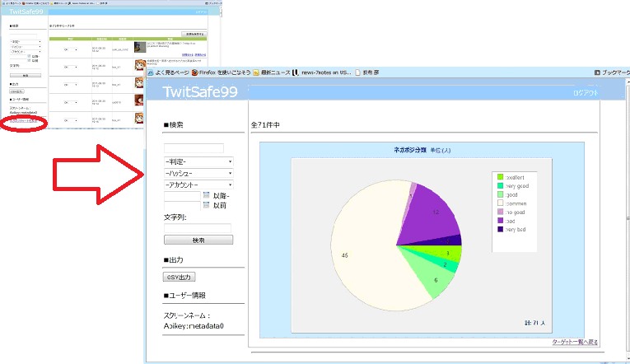Click ターゲット一覧へ戻る link below the chart
The height and width of the screenshot is (364, 630).
click(575, 342)
